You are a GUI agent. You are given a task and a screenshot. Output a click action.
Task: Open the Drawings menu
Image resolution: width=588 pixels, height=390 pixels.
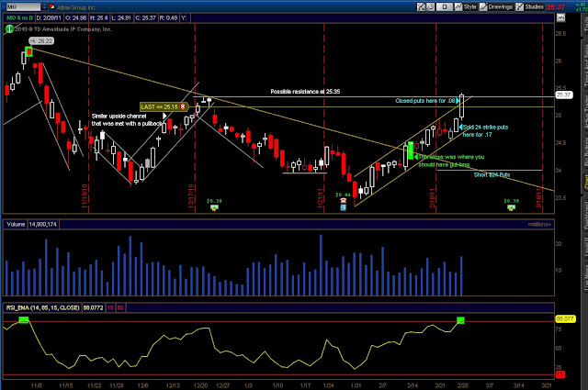point(500,6)
